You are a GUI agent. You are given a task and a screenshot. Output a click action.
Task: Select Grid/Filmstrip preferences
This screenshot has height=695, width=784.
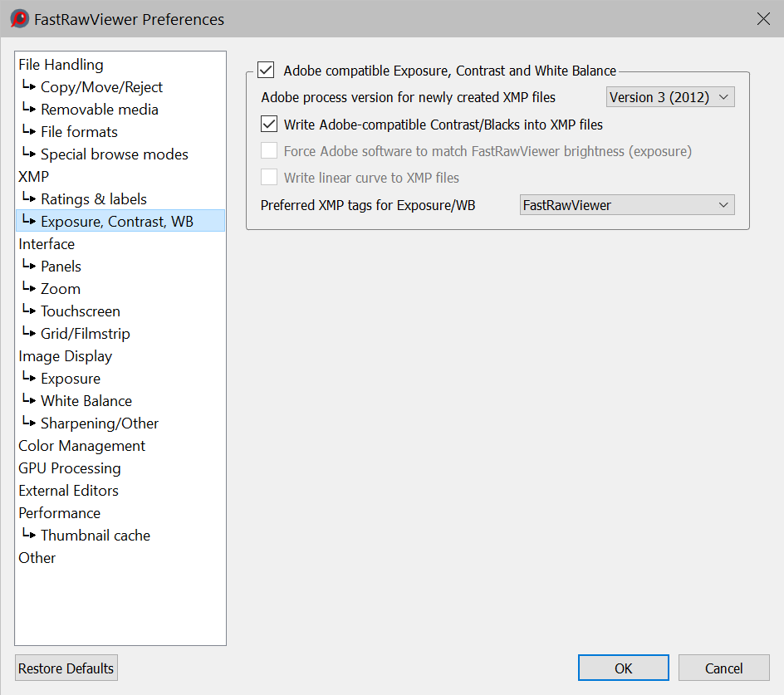click(x=85, y=334)
